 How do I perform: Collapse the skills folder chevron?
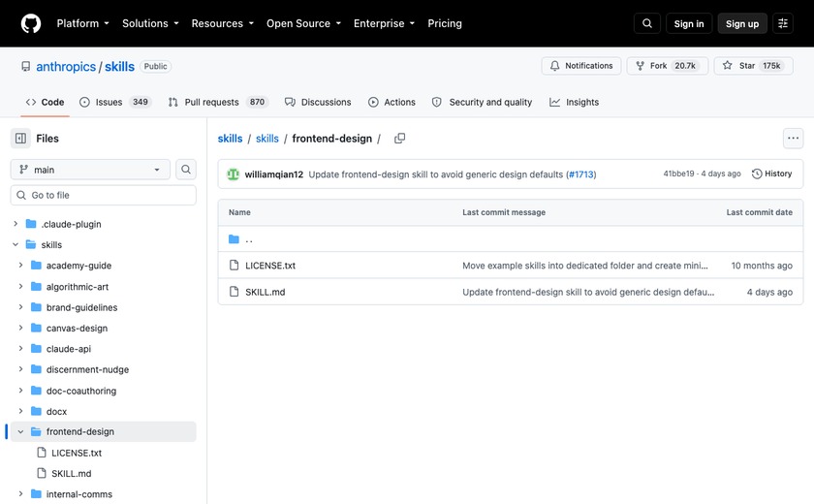point(16,244)
